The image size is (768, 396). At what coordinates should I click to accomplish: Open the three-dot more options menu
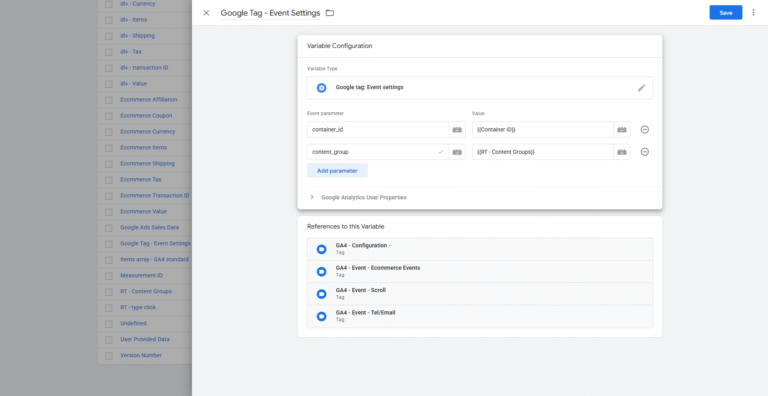coord(753,13)
